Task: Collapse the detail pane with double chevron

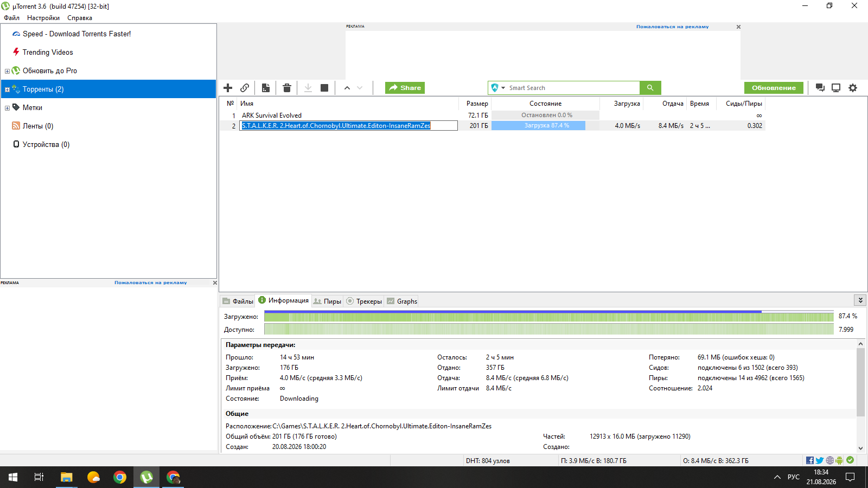Action: (x=860, y=300)
